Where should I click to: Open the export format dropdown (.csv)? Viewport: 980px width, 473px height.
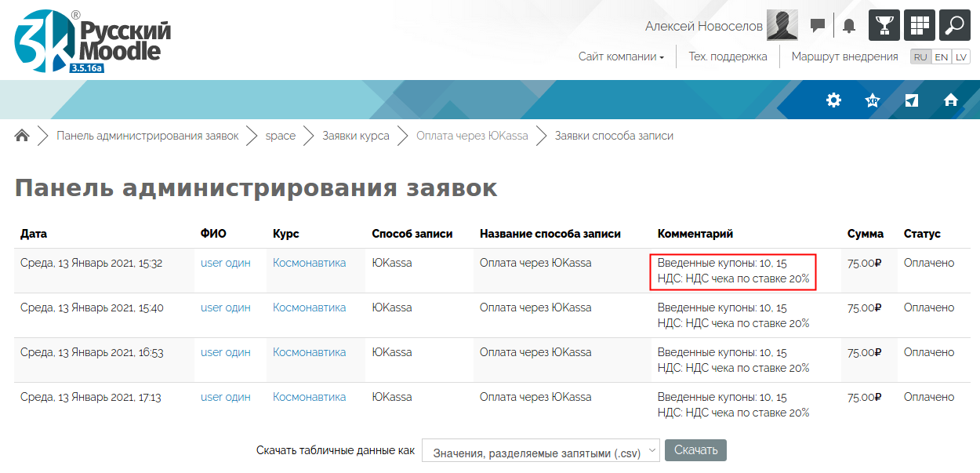click(541, 452)
